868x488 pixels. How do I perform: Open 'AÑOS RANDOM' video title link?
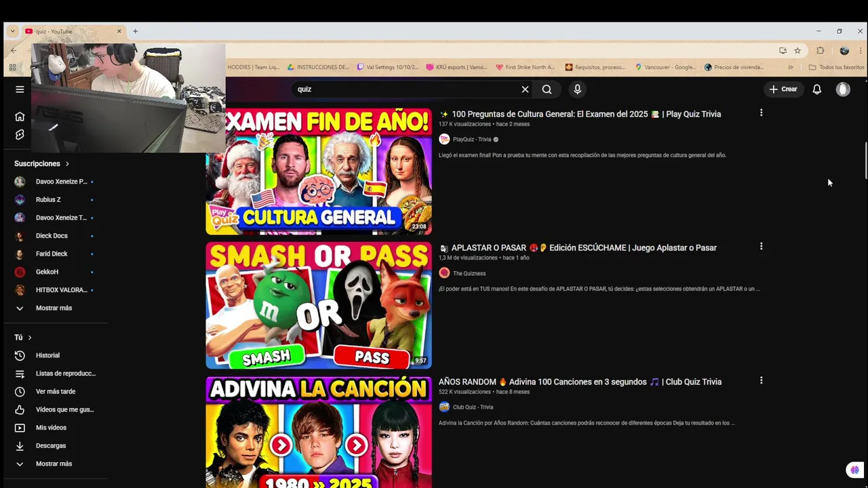[x=580, y=382]
